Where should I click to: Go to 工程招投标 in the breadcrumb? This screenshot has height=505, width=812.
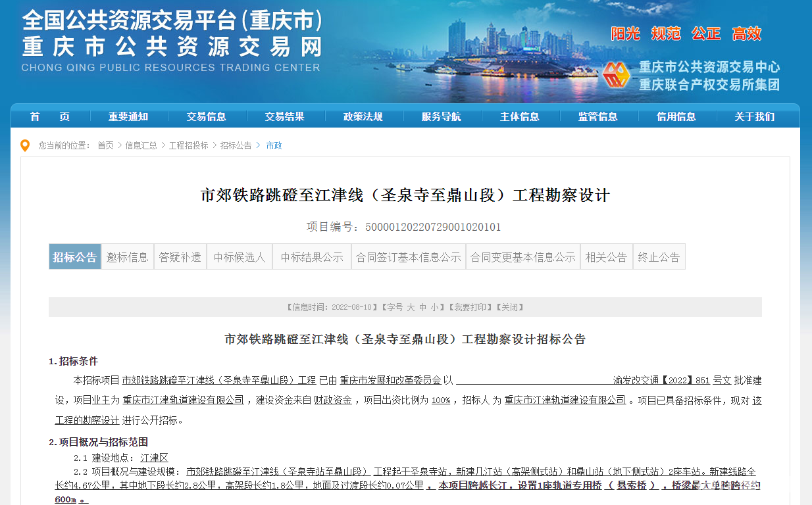click(x=189, y=145)
